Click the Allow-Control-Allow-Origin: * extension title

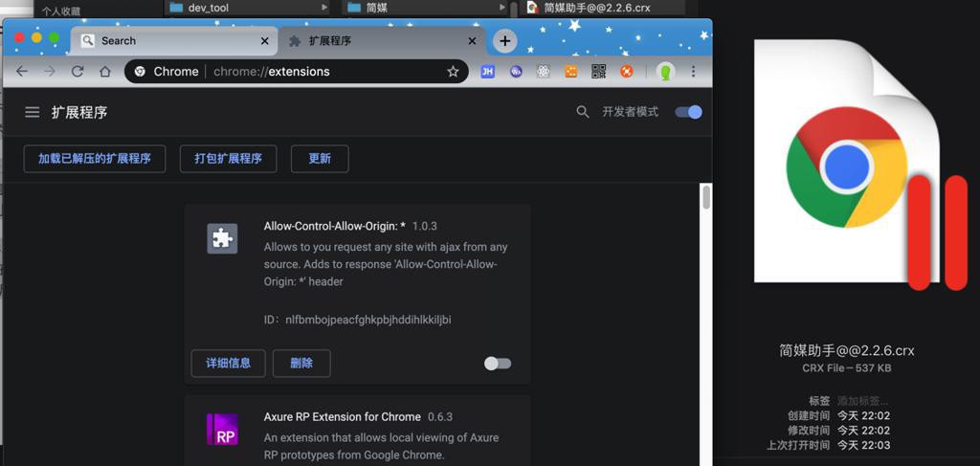coord(335,226)
